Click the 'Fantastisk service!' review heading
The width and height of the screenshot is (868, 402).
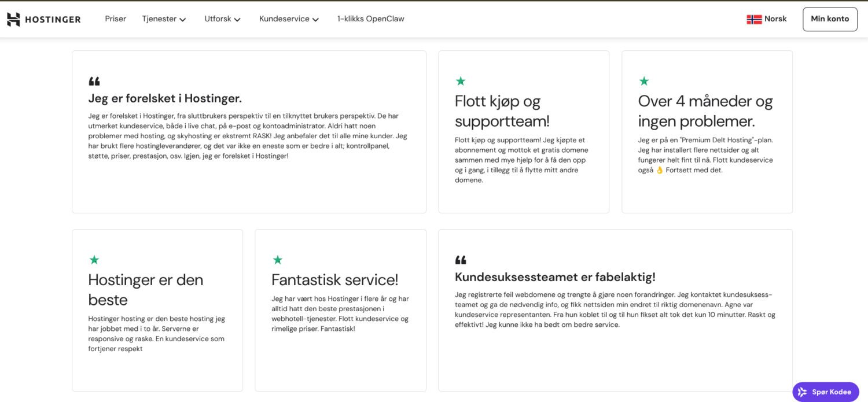click(334, 280)
